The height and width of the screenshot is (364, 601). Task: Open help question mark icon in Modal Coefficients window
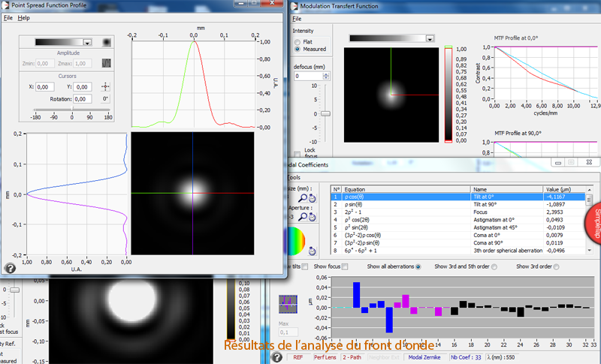pos(276,357)
